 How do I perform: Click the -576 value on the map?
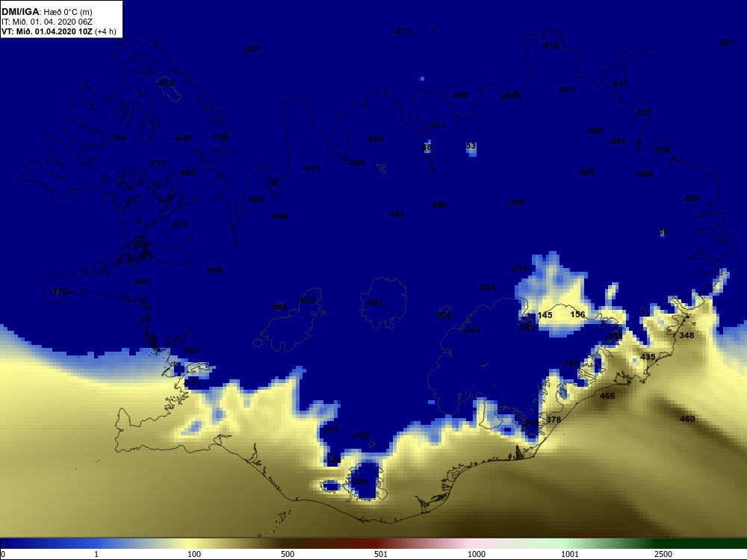click(x=179, y=224)
